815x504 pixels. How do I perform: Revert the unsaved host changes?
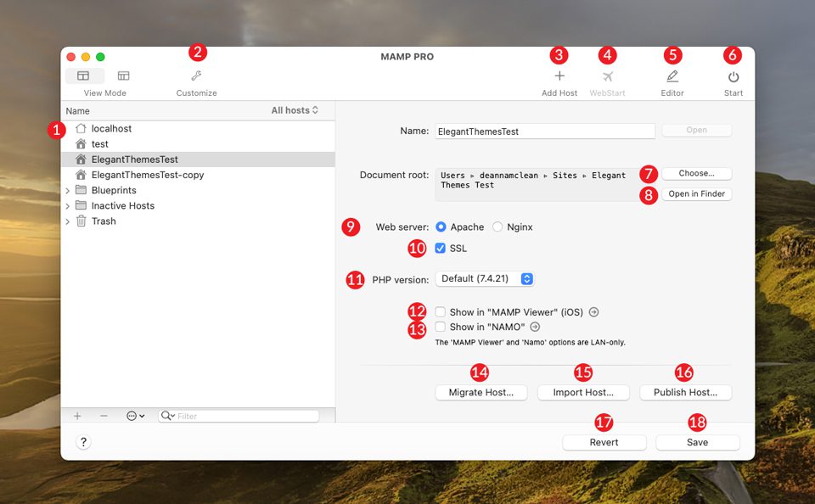point(604,442)
